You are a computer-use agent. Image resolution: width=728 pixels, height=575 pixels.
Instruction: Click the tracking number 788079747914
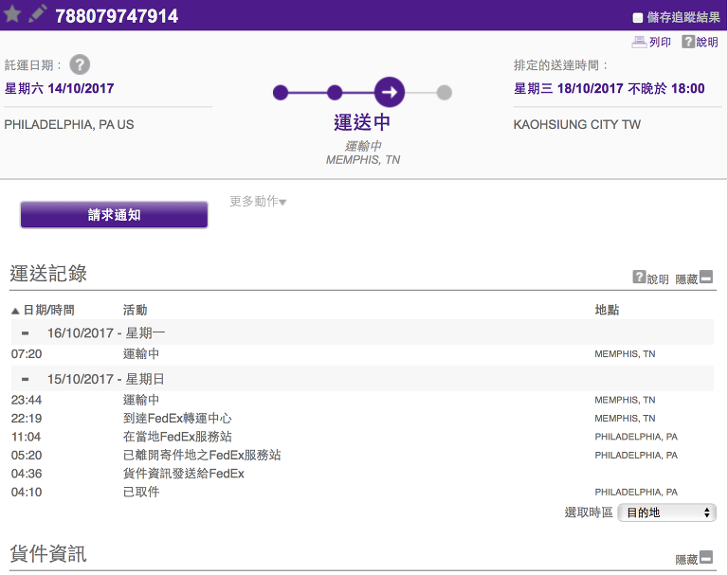click(117, 16)
